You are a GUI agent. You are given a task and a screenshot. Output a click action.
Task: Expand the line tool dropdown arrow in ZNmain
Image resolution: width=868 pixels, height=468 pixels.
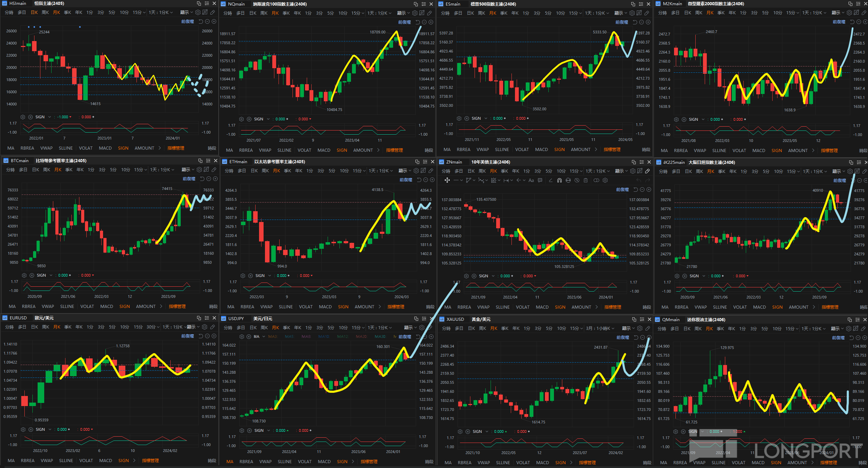[461, 180]
